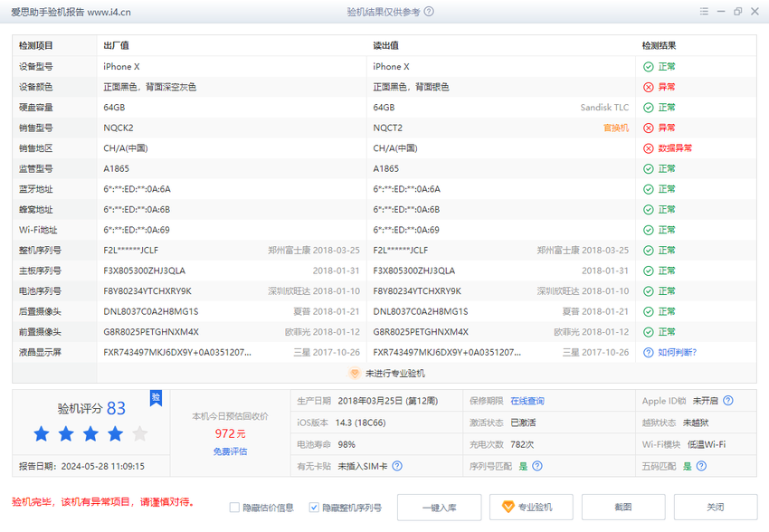Click the 已激活 activation status
This screenshot has width=769, height=532.
pyautogui.click(x=523, y=423)
